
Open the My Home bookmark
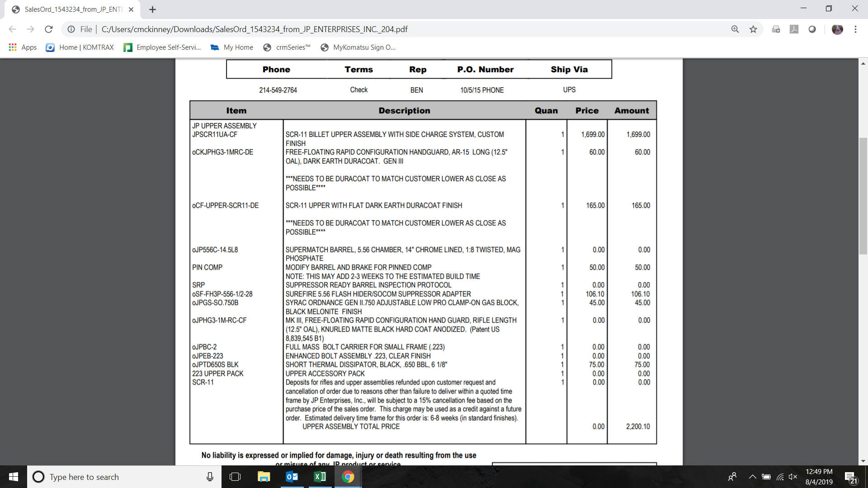(x=232, y=47)
